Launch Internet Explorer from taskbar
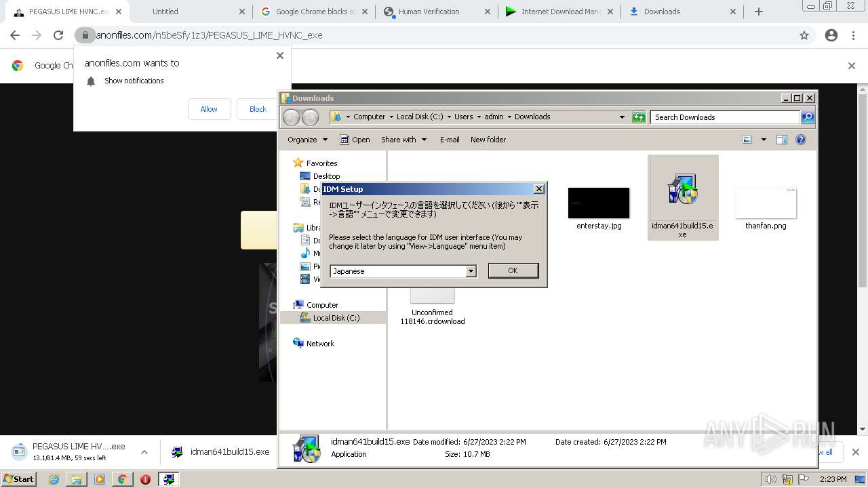Viewport: 868px width, 488px height. point(54,479)
